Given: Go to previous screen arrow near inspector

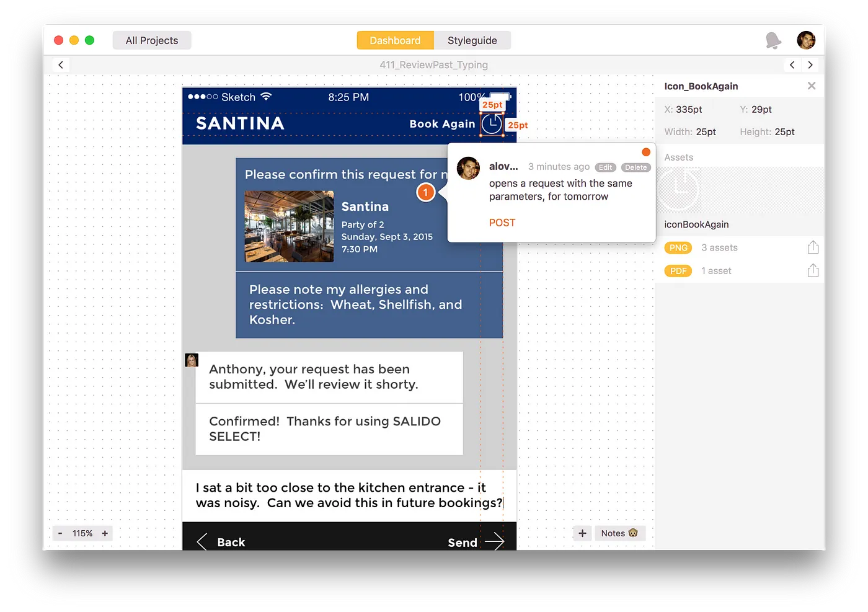Looking at the screenshot, I should click(x=792, y=64).
